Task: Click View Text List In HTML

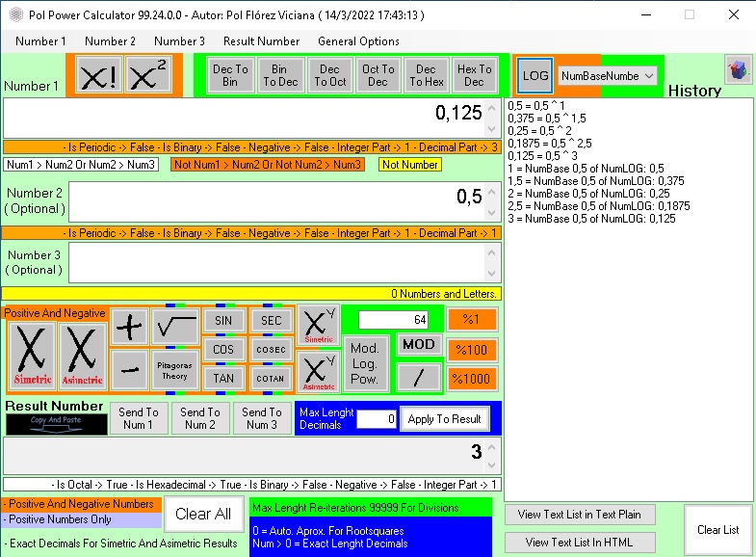Action: pos(580,543)
